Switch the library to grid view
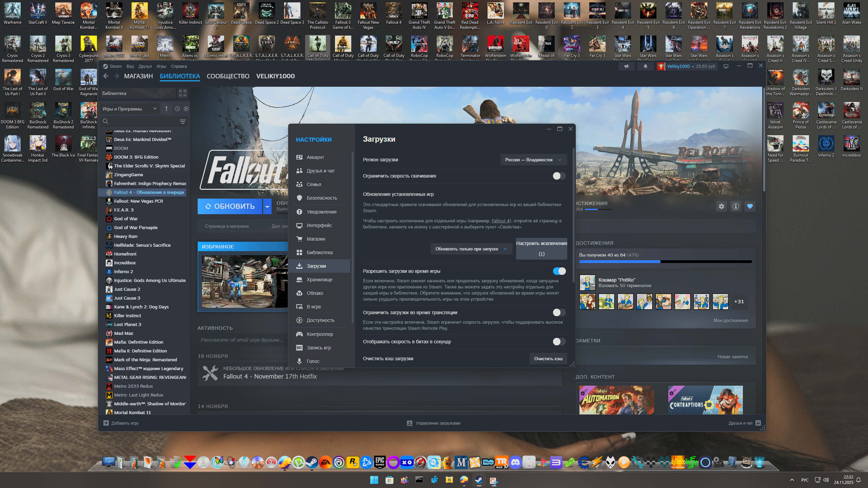The width and height of the screenshot is (868, 488). (182, 93)
